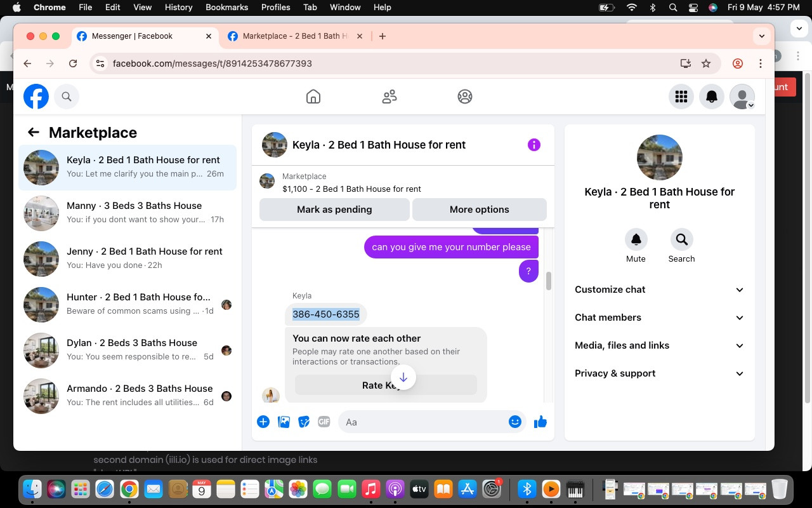The width and height of the screenshot is (812, 508).
Task: Reload the current page
Action: click(x=73, y=63)
